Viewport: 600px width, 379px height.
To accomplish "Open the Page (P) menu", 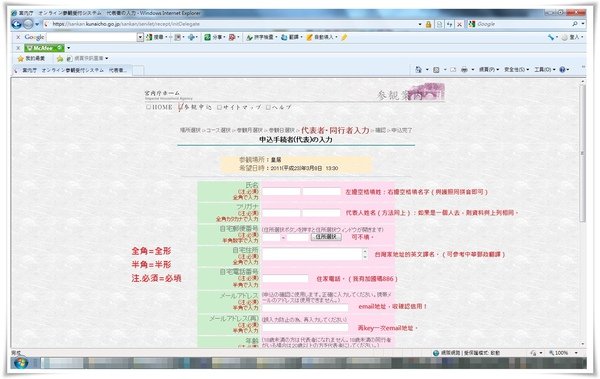I will click(489, 70).
